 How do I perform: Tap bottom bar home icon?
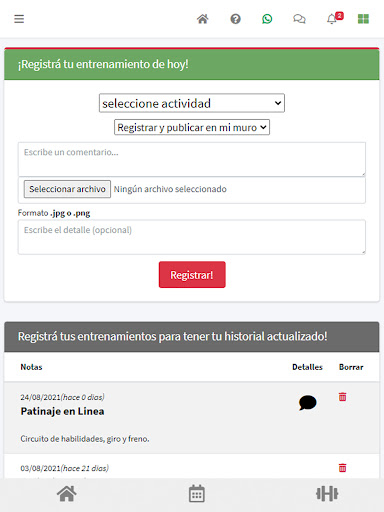click(67, 494)
